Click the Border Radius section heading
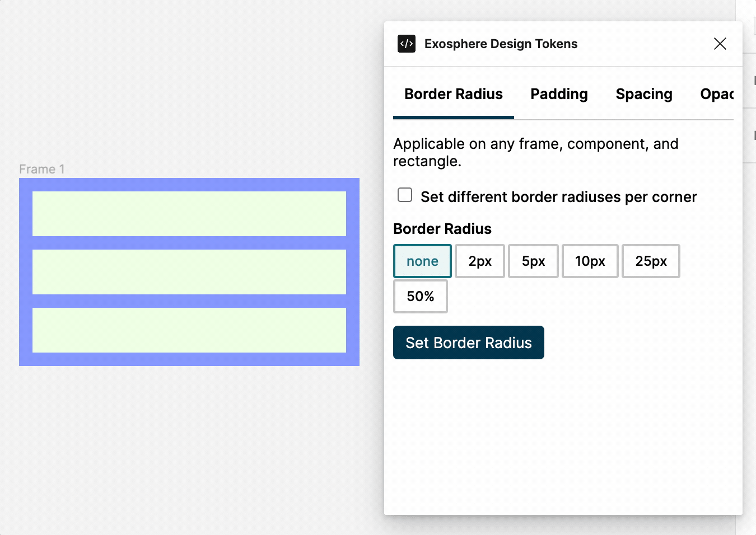 [442, 229]
